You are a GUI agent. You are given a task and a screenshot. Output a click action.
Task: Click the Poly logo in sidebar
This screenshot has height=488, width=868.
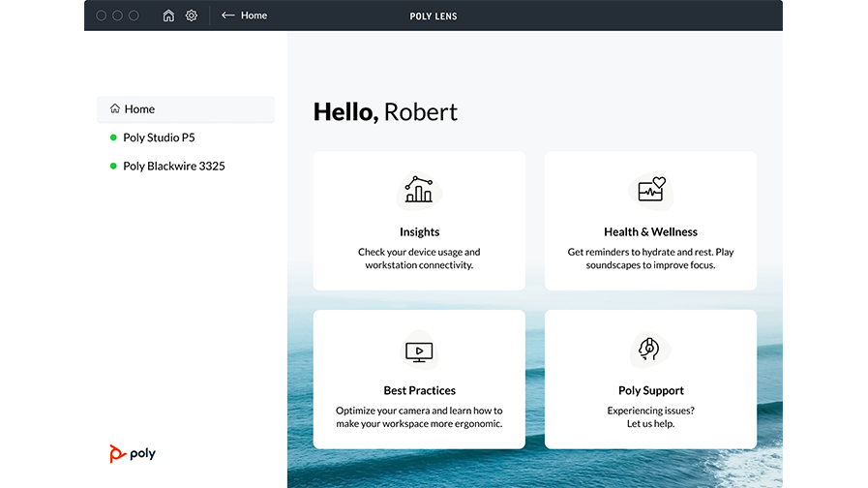(133, 453)
